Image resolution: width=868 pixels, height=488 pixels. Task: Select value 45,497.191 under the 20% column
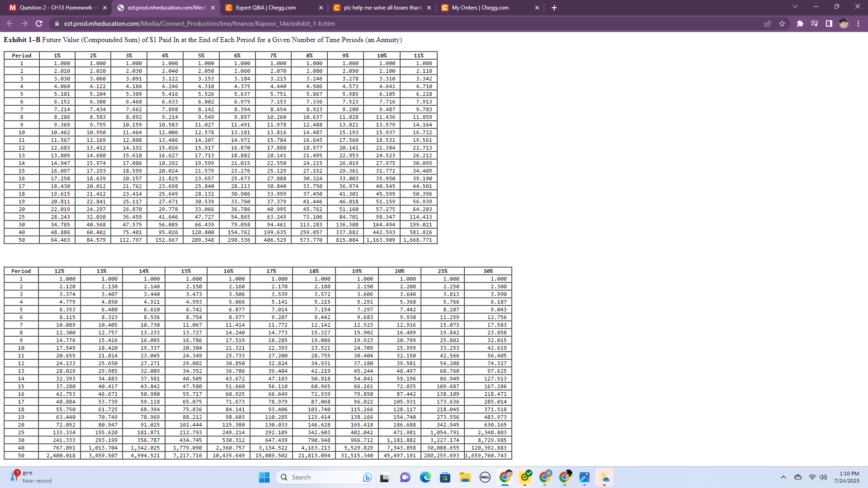400,455
